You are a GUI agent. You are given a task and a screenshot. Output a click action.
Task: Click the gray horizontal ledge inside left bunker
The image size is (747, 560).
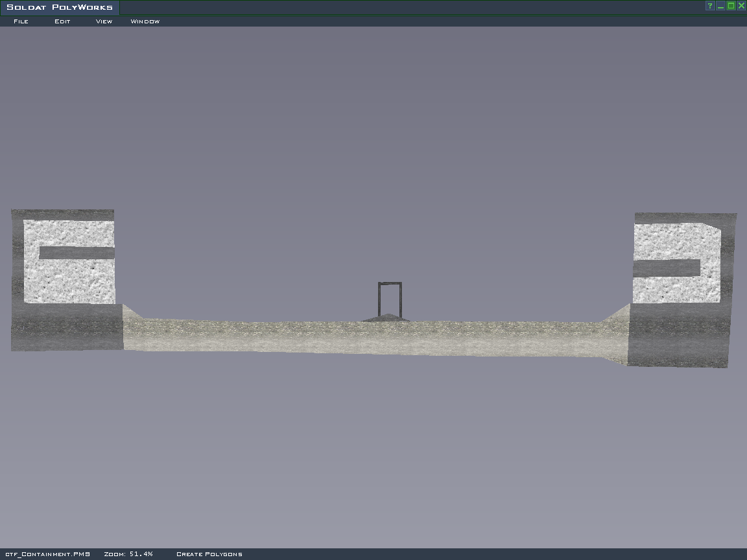77,253
